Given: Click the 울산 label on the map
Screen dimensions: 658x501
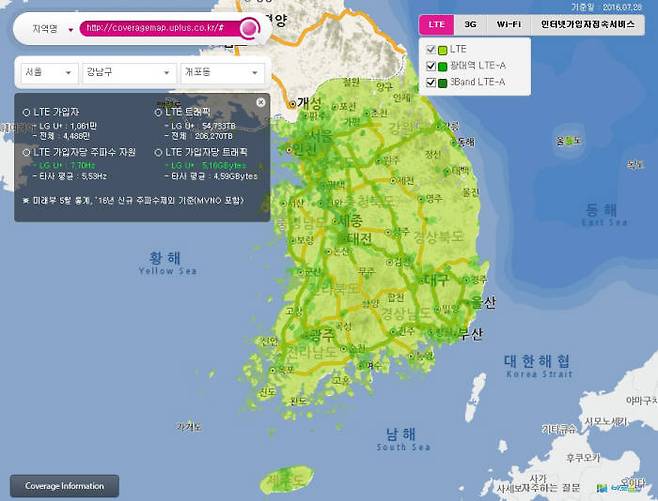Looking at the screenshot, I should 483,302.
